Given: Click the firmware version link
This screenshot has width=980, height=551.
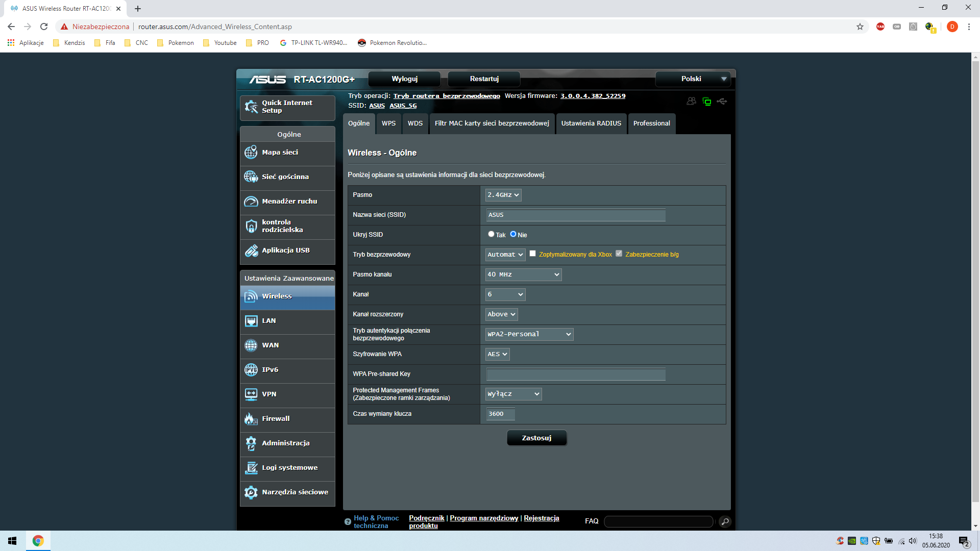Looking at the screenshot, I should pyautogui.click(x=593, y=96).
